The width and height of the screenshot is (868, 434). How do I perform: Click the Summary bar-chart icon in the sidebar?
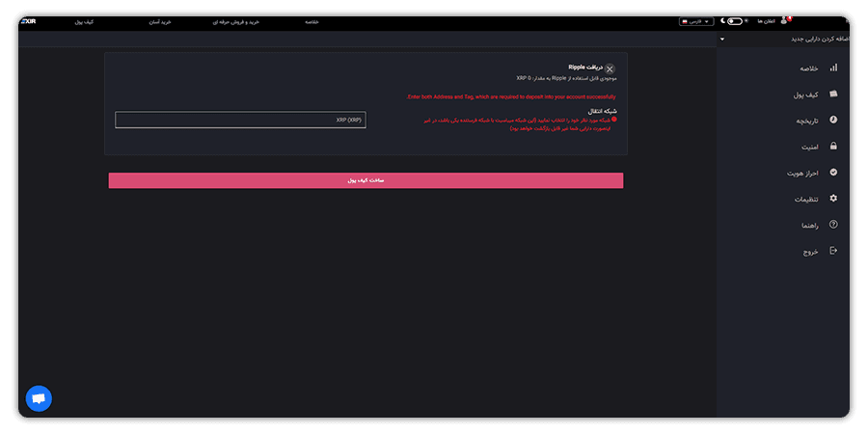(833, 68)
